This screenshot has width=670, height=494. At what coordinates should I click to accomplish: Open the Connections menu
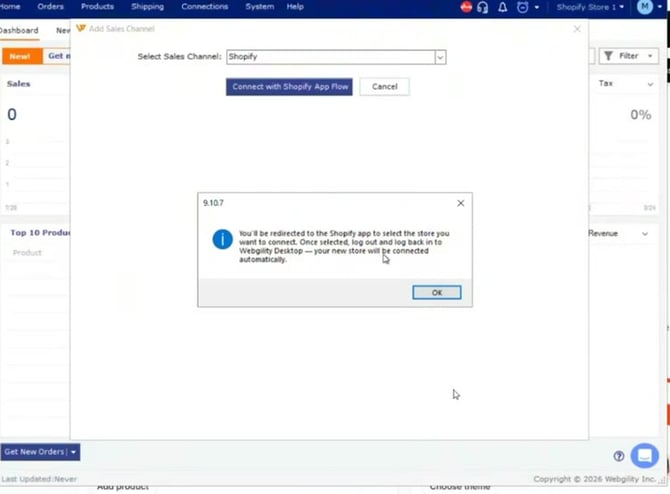(x=204, y=7)
